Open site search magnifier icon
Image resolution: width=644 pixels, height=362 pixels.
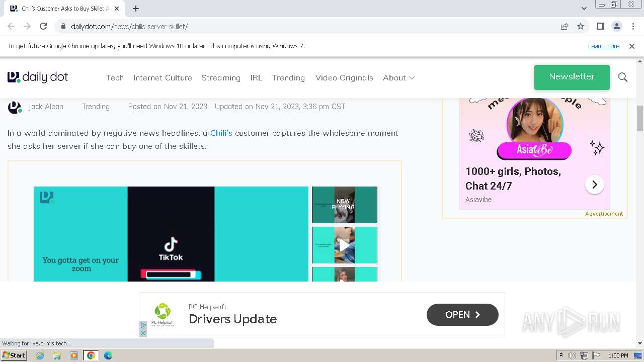click(623, 77)
